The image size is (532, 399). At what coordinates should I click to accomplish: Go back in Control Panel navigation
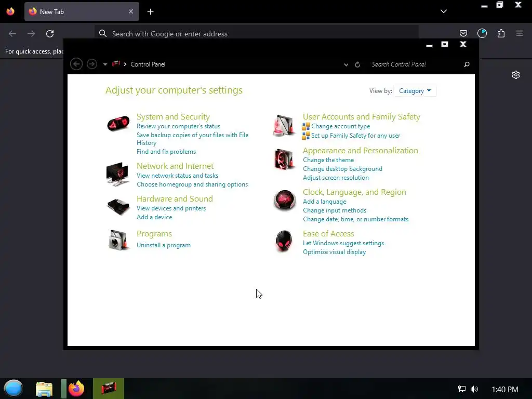(76, 64)
